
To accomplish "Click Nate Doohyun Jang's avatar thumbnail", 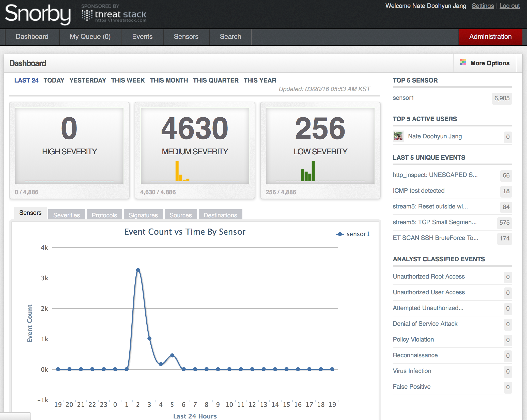I will point(398,136).
